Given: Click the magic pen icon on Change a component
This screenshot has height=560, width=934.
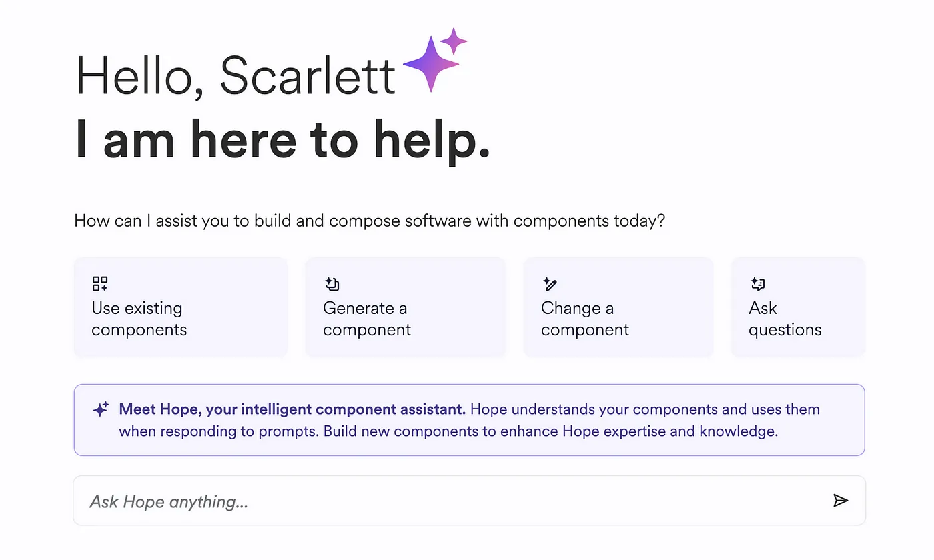Looking at the screenshot, I should coord(550,284).
